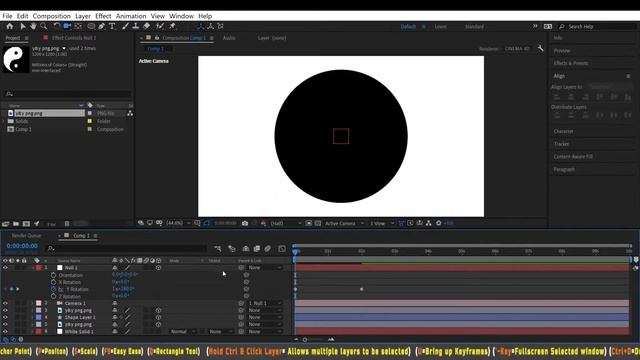Select the Ellipse shape tool
The width and height of the screenshot is (640, 360).
[x=91, y=26]
